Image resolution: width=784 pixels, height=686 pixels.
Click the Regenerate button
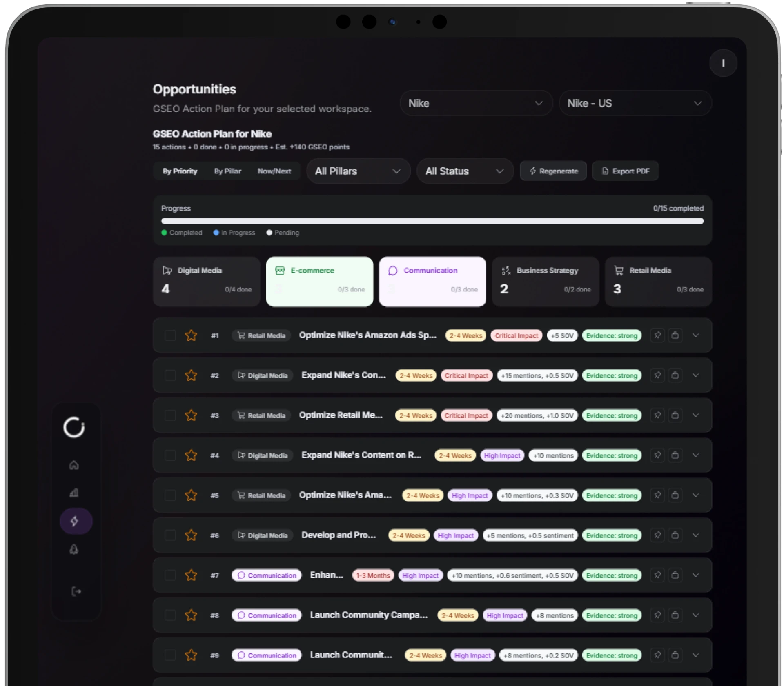tap(553, 171)
